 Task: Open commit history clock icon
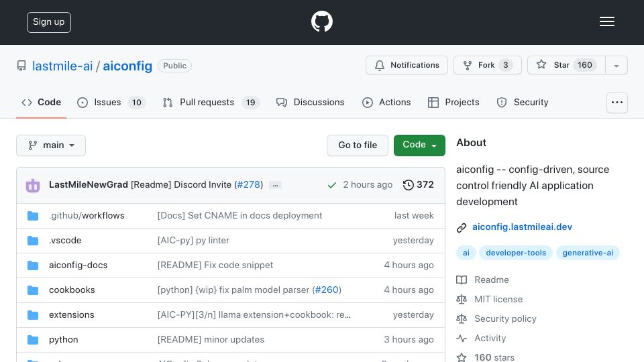point(409,185)
